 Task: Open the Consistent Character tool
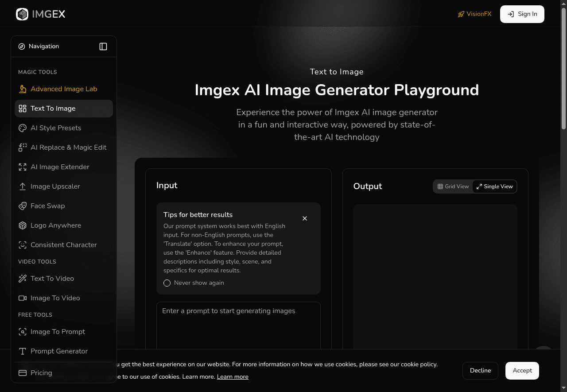[63, 245]
